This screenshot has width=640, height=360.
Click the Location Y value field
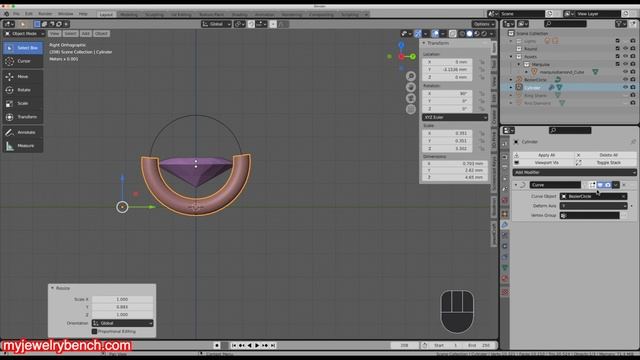pyautogui.click(x=447, y=70)
